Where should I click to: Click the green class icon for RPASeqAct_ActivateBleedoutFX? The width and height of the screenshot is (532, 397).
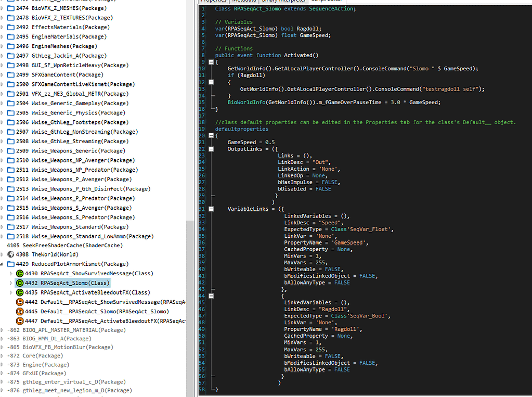pos(20,292)
